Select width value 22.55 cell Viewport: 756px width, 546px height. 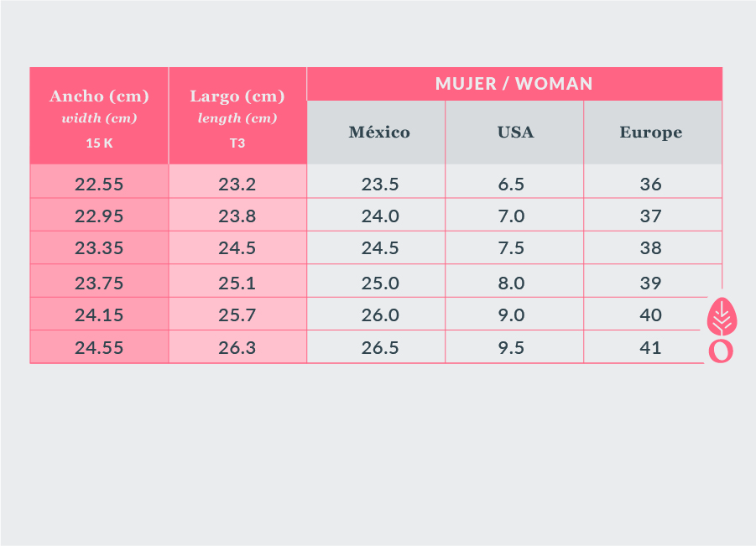(x=99, y=185)
